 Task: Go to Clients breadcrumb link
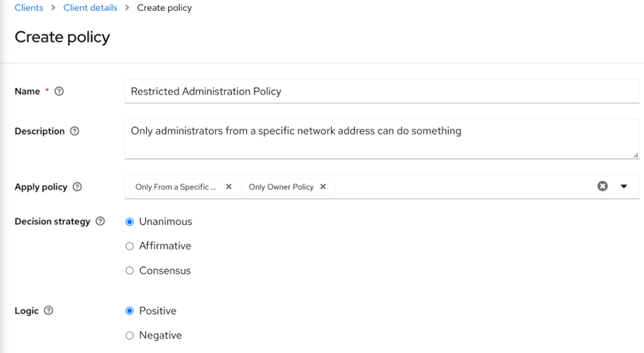click(29, 8)
